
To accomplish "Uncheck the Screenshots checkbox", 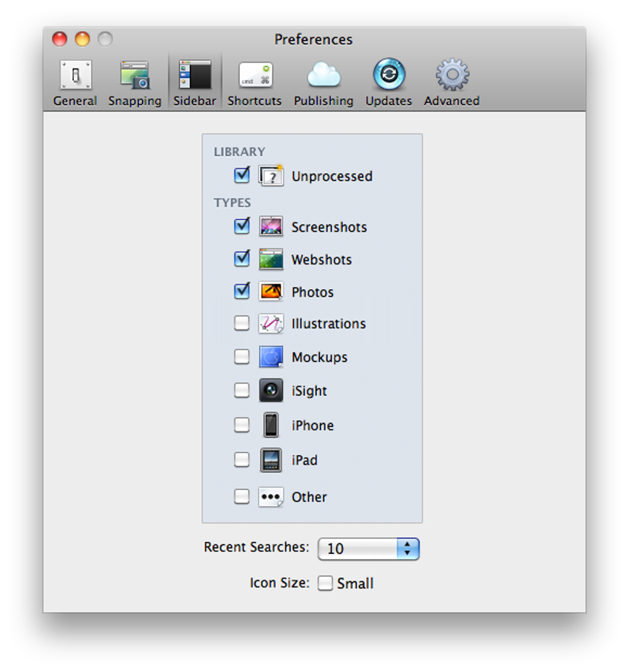I will coord(241,226).
